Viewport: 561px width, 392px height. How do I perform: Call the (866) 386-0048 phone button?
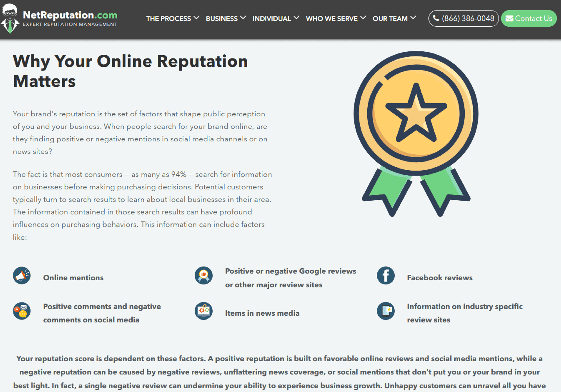point(464,18)
